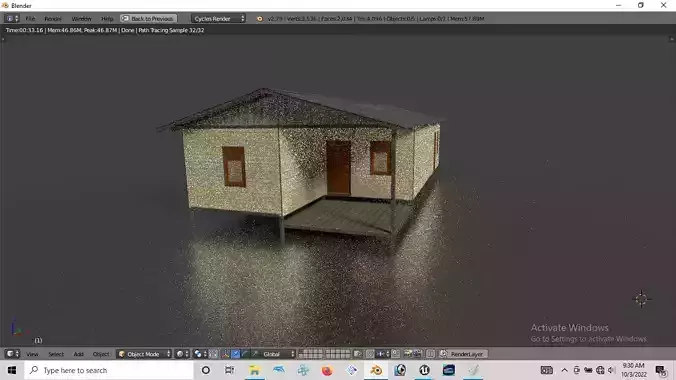Click the touch keyboard tray icon
This screenshot has width=676, height=380.
tap(547, 370)
